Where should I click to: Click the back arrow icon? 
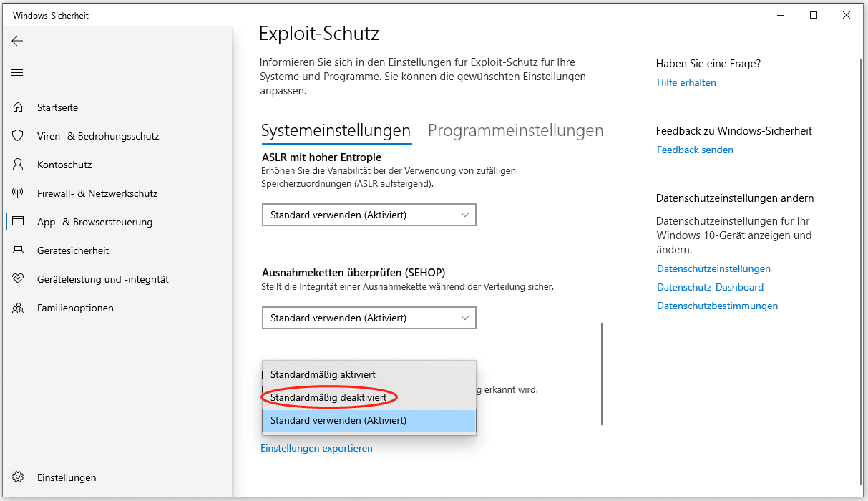pos(17,42)
